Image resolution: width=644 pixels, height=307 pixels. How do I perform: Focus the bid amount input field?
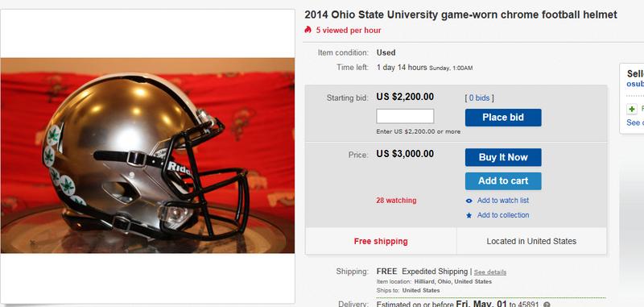point(405,116)
